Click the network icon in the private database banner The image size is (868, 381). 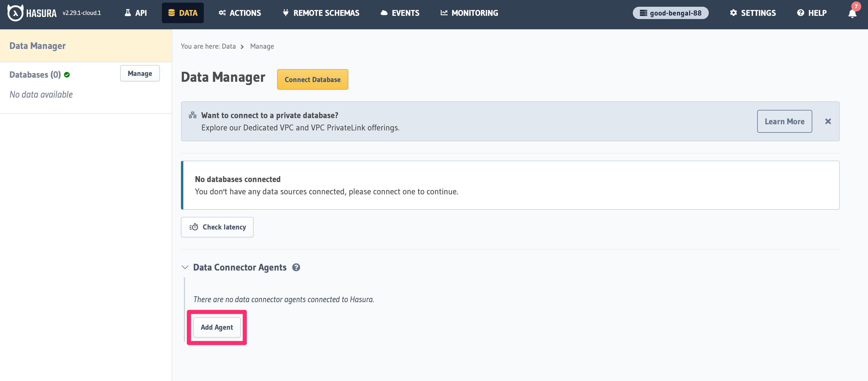point(192,115)
